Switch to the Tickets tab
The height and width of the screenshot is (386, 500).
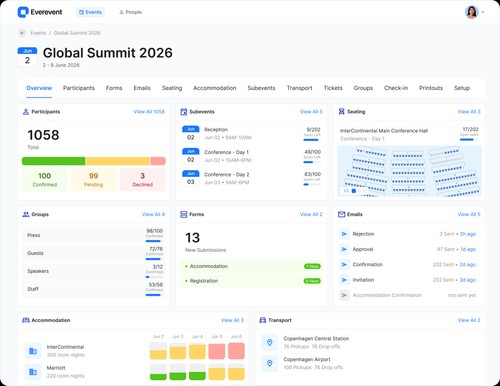(333, 88)
